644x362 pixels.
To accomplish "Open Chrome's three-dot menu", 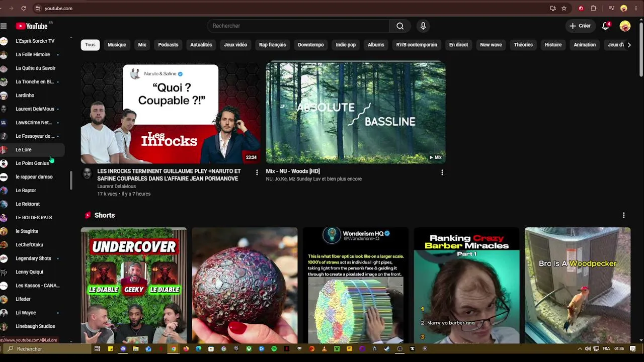I will coord(636,8).
